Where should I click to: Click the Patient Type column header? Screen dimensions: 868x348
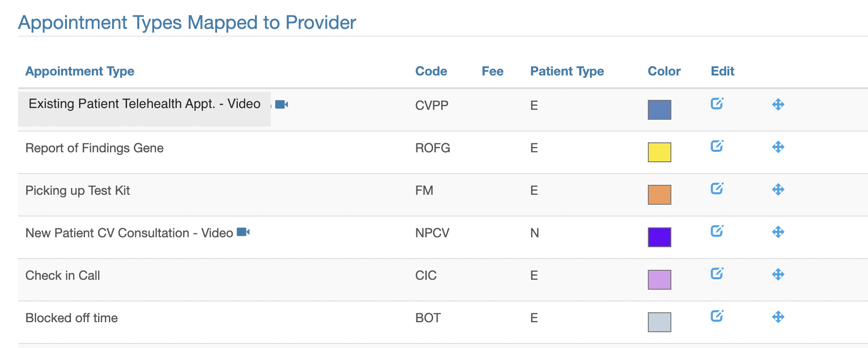click(567, 71)
